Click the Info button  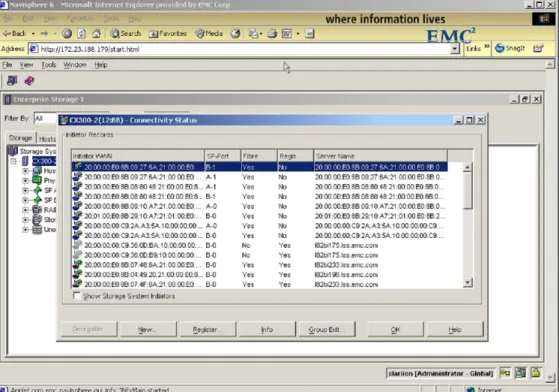tap(267, 329)
